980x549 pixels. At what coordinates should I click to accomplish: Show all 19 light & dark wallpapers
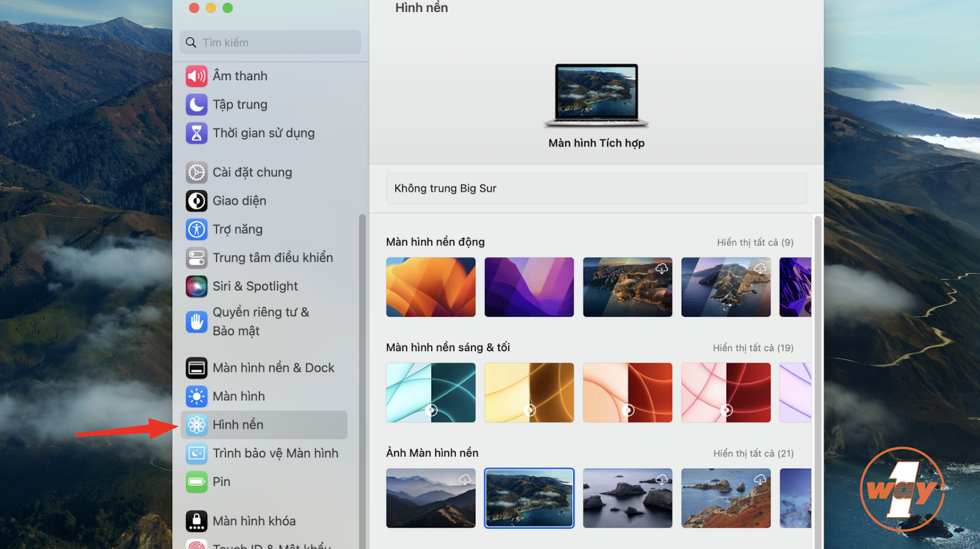coord(753,348)
